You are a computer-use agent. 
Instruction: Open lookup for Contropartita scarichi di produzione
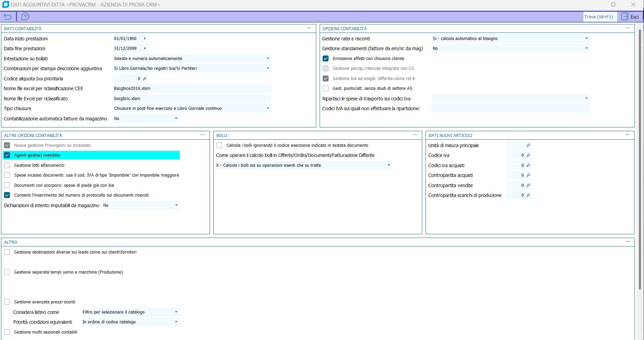click(x=528, y=195)
